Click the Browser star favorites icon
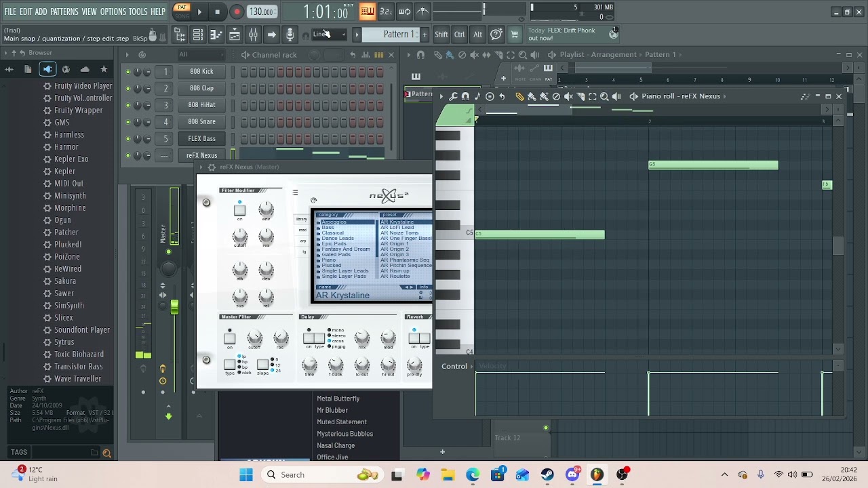Viewport: 868px width, 488px height. 104,69
